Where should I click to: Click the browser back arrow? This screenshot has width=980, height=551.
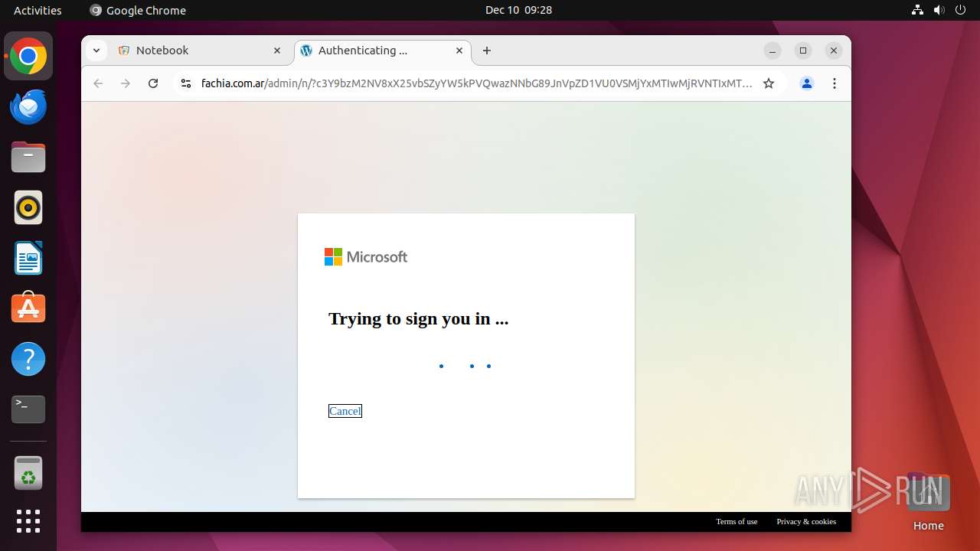click(98, 83)
